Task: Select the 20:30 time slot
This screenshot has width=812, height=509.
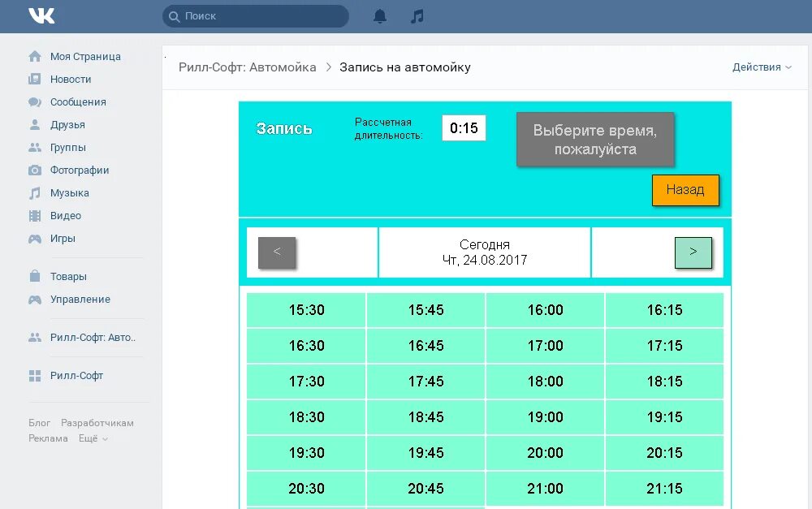Action: pos(306,488)
